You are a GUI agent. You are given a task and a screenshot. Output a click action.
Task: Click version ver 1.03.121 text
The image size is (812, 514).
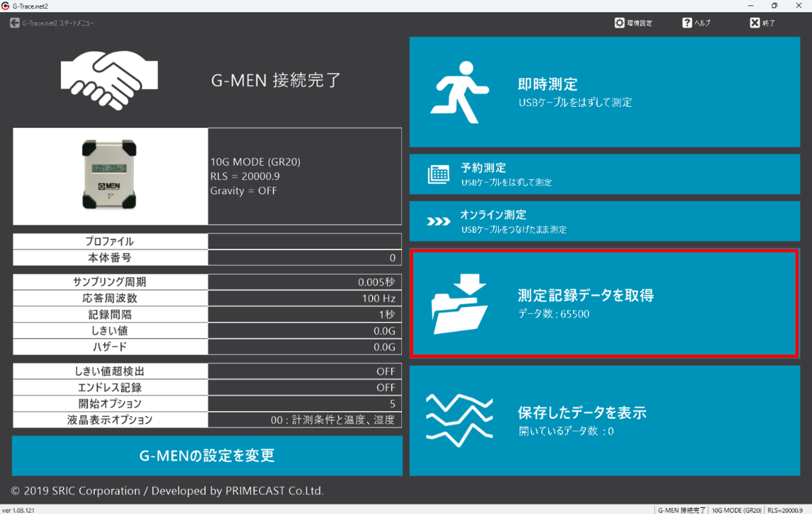(18, 510)
